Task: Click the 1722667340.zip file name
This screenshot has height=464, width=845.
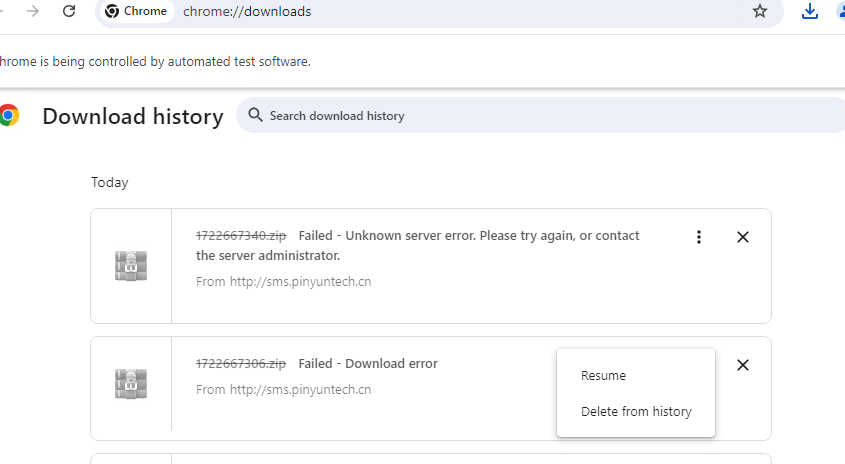Action: [241, 236]
